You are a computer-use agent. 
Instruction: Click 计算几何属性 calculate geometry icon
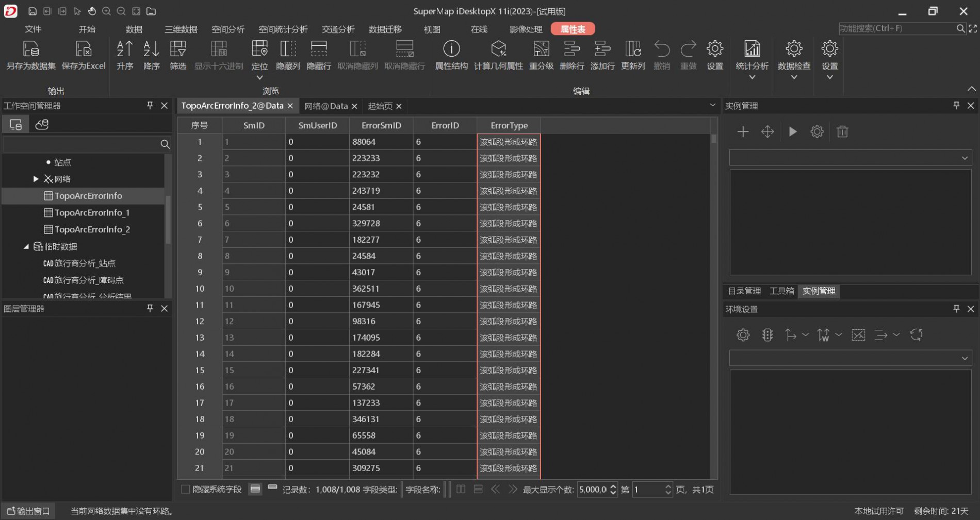tap(498, 49)
